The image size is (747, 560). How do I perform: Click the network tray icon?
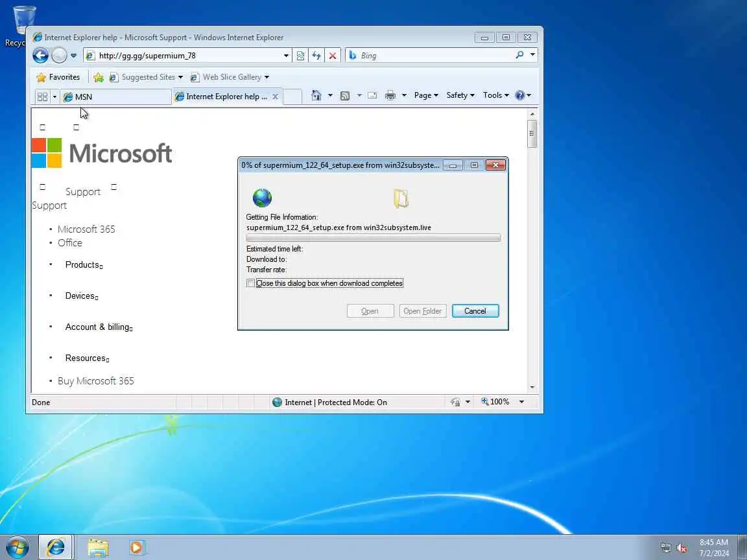point(665,548)
